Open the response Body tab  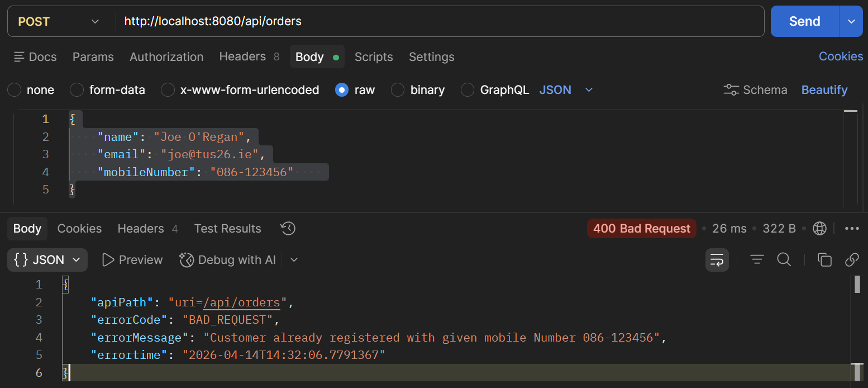27,228
